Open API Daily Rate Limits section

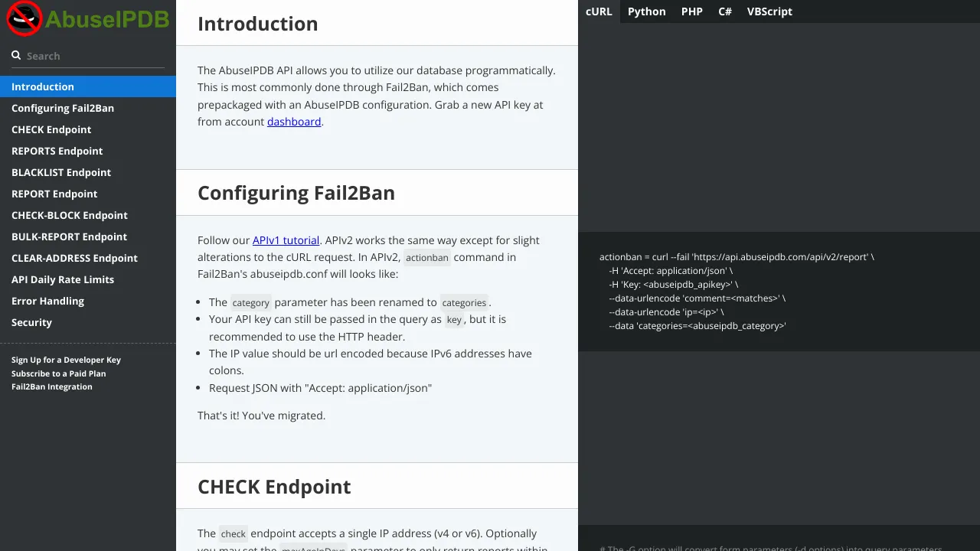point(88,279)
